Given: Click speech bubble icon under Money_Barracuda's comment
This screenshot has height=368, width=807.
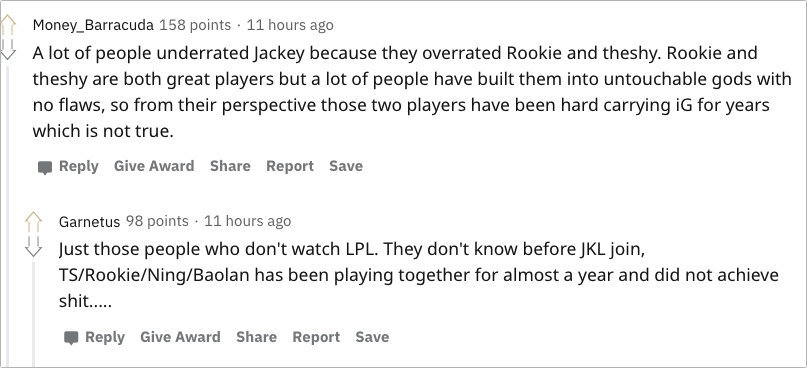Looking at the screenshot, I should 45,167.
